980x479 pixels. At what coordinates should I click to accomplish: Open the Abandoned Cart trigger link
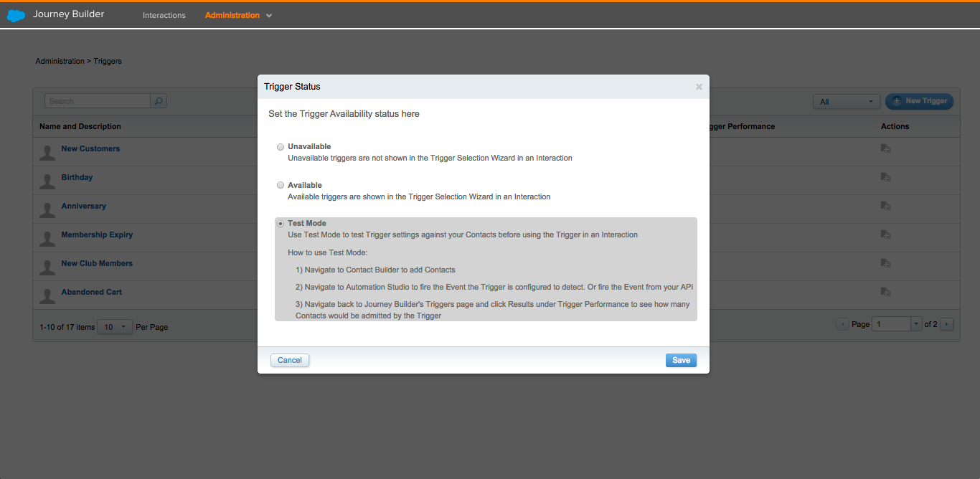(x=92, y=292)
